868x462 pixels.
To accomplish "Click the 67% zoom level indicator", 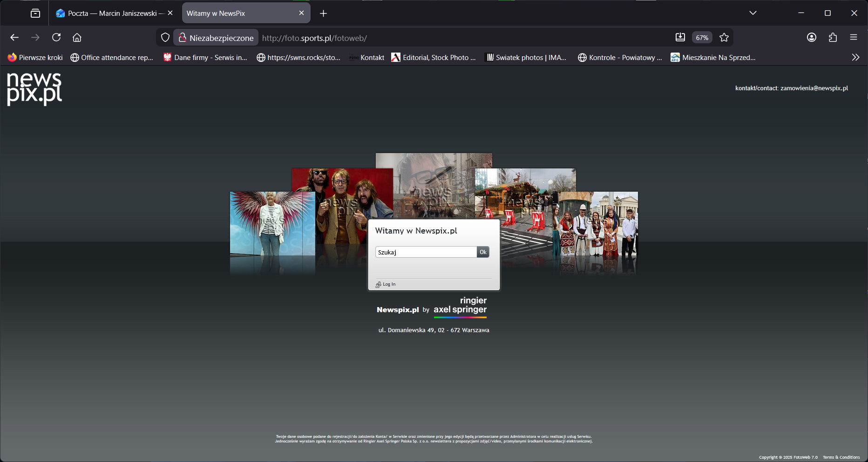I will (702, 38).
